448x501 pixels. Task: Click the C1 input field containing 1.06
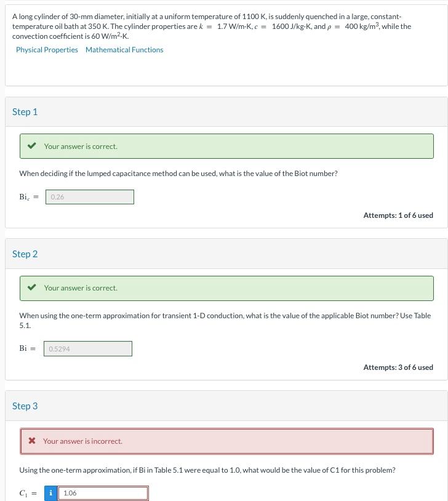point(103,493)
